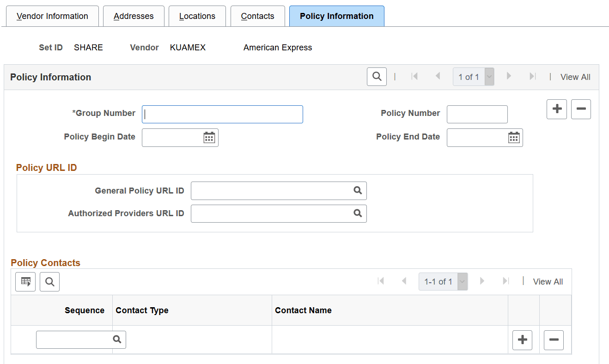
Task: Click the first-record arrow in Policy Contacts grid
Action: click(x=380, y=281)
